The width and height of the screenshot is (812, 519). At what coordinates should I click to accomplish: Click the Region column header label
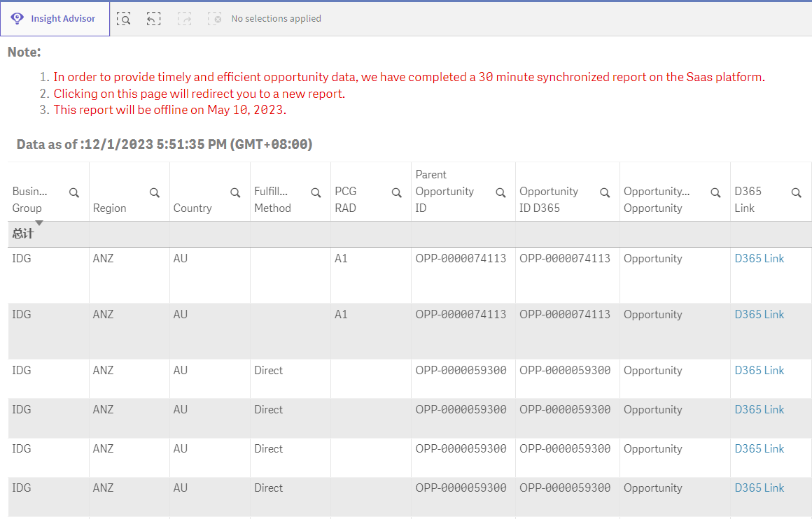click(110, 208)
